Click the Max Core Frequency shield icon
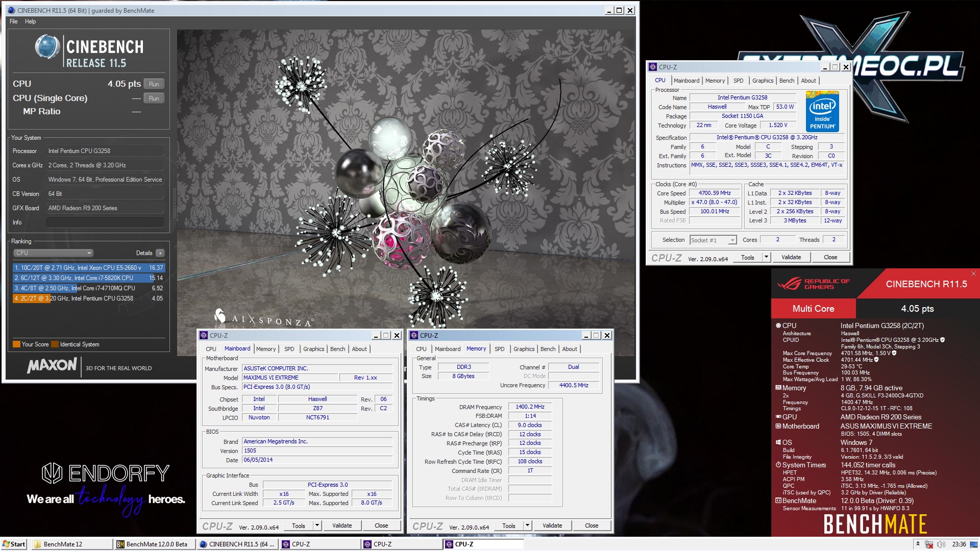 (x=894, y=353)
